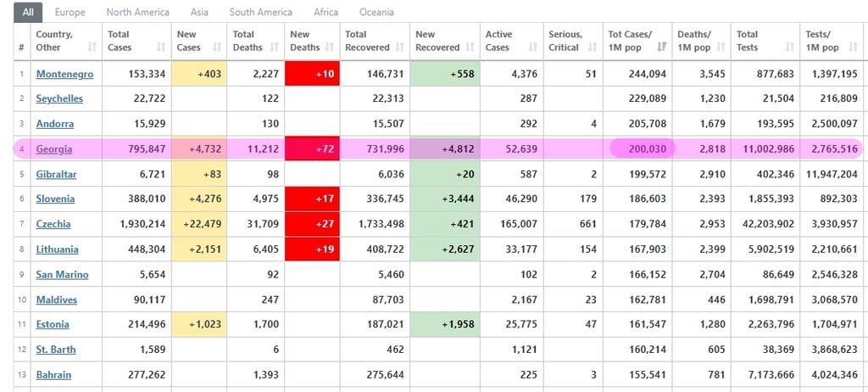Viewport: 868px width, 392px height.
Task: Switch to the Europe tab
Action: click(x=70, y=13)
